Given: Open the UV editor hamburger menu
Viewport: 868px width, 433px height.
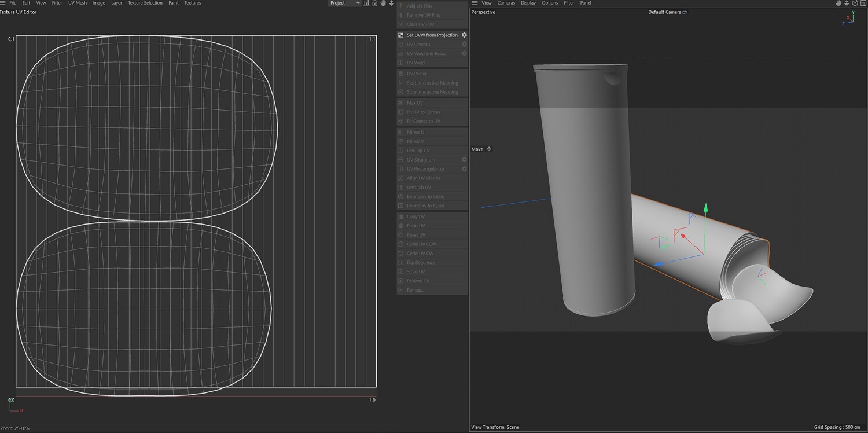Looking at the screenshot, I should [3, 3].
